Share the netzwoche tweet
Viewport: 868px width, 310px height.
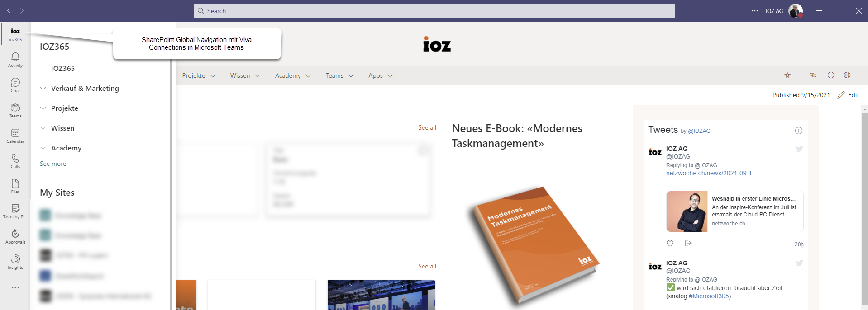tap(688, 243)
